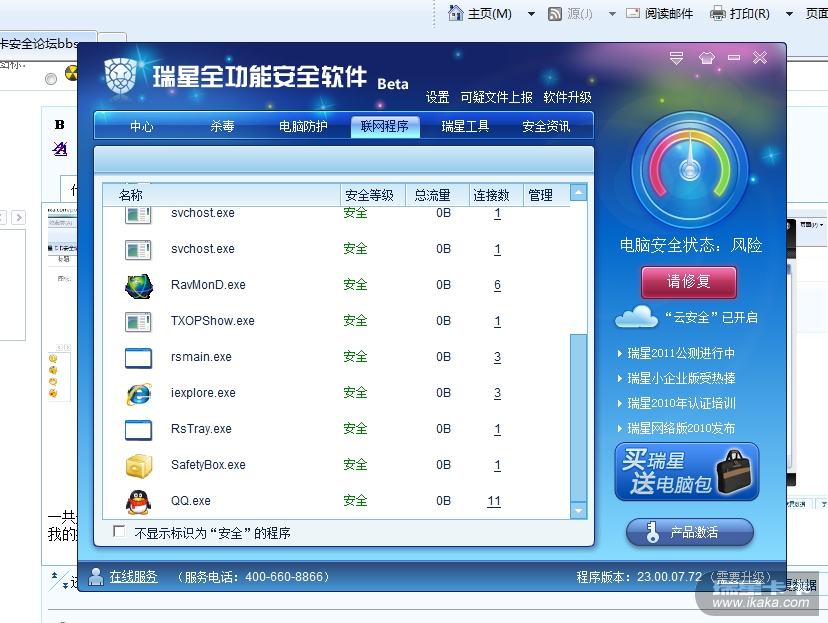Image resolution: width=828 pixels, height=623 pixels.
Task: Select the radio button in browser page
Action: 51,79
